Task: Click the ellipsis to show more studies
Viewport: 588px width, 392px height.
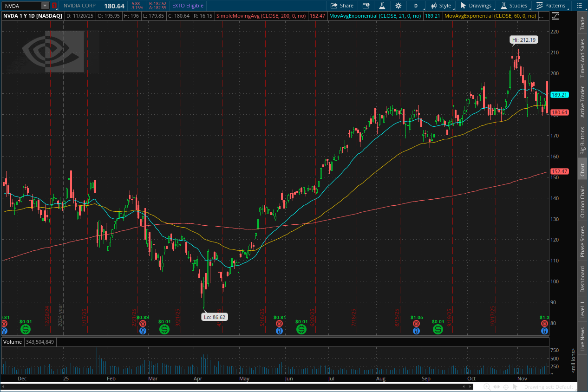Action: pyautogui.click(x=542, y=16)
